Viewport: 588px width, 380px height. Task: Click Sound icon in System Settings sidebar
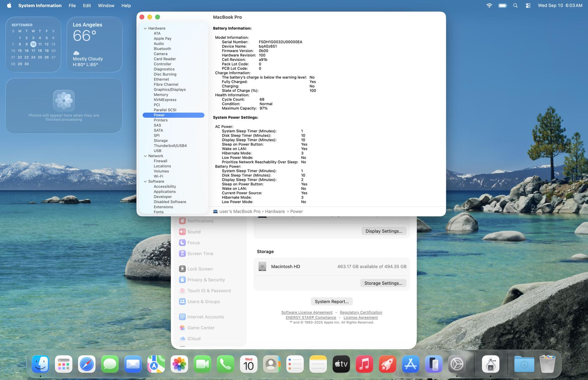tap(182, 232)
